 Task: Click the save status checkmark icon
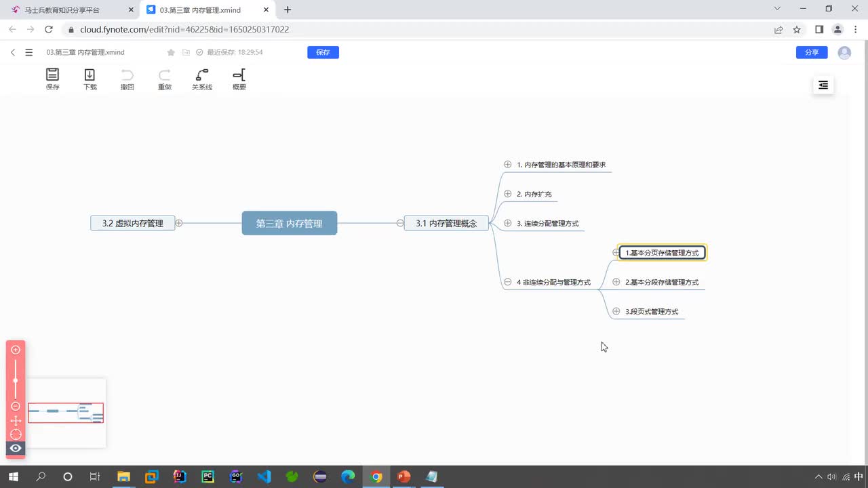(x=199, y=52)
